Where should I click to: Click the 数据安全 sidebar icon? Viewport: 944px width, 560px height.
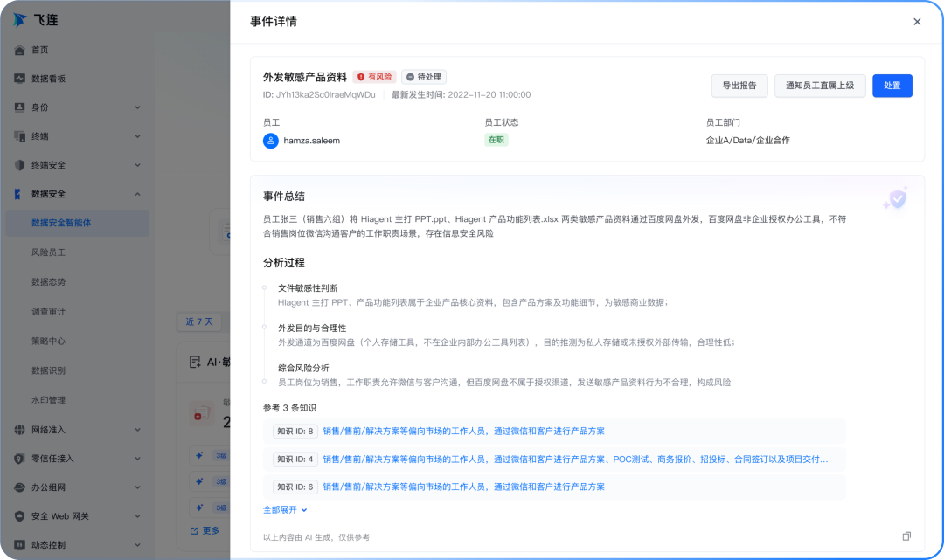[x=18, y=194]
